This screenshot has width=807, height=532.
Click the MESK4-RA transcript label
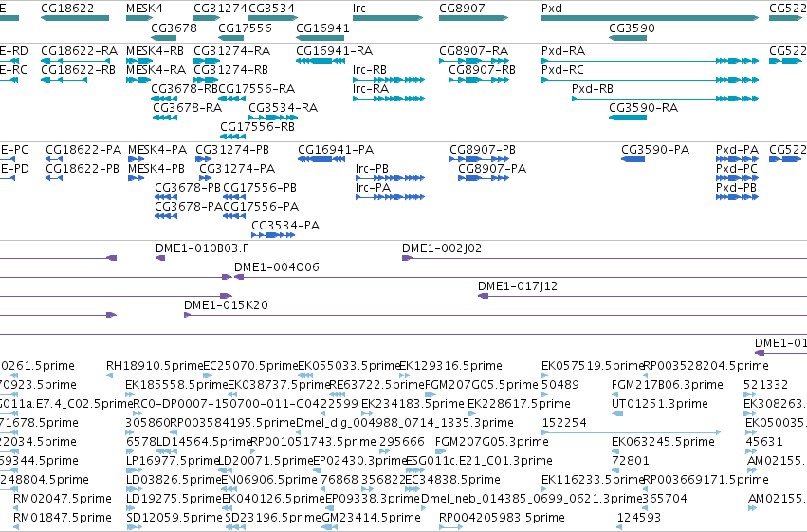156,70
